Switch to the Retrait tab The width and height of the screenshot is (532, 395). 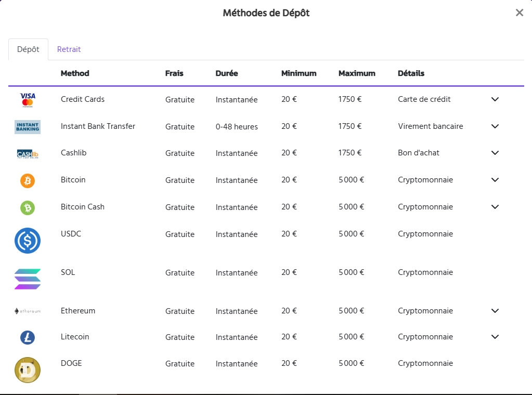[x=69, y=49]
